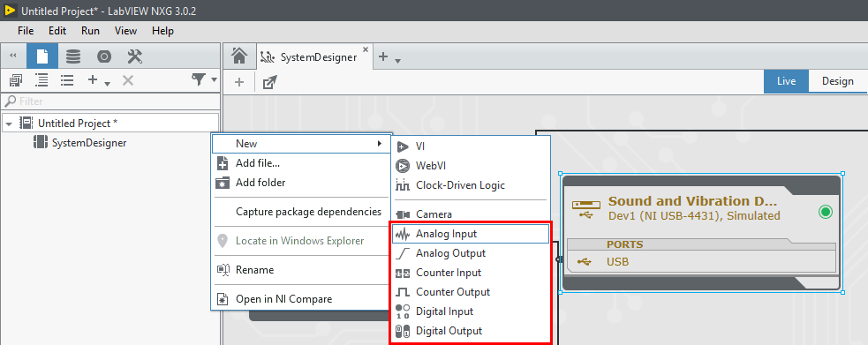
Task: Click into the Filter search field
Action: (110, 101)
